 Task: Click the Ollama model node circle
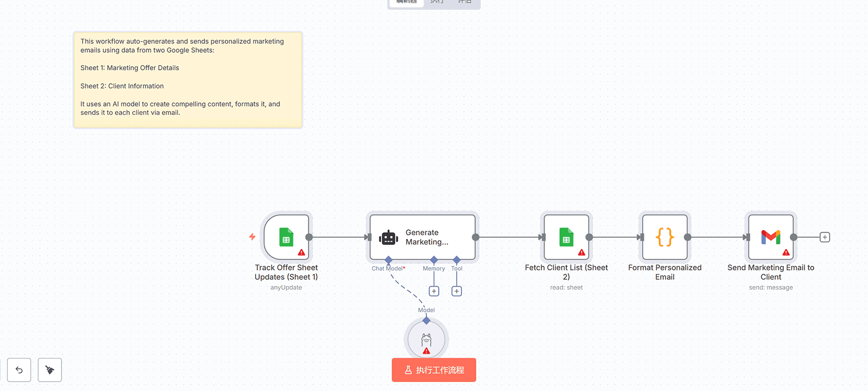click(426, 339)
